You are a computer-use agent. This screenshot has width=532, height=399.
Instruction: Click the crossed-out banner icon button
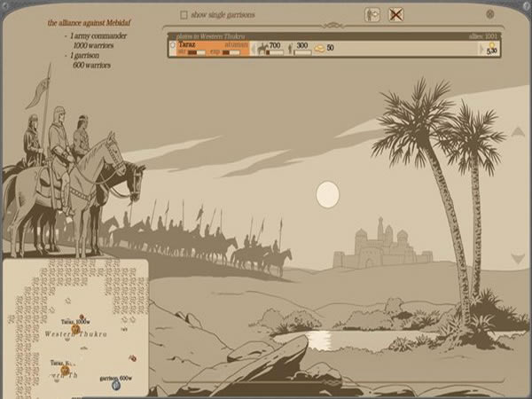(x=395, y=14)
